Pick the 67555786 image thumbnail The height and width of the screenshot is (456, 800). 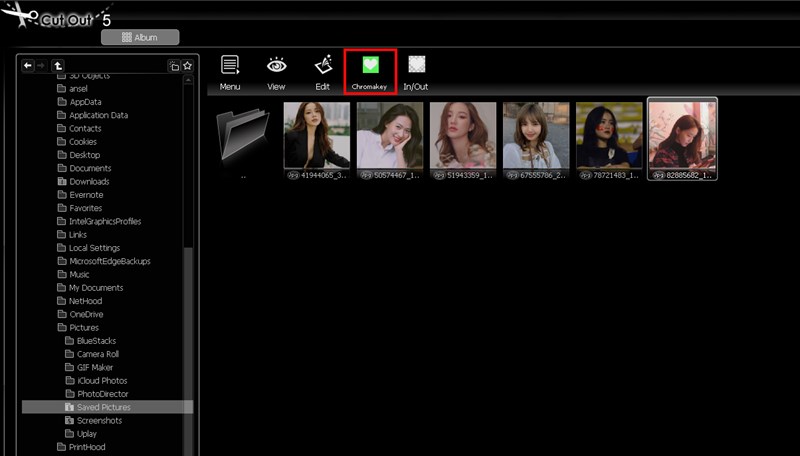click(536, 139)
